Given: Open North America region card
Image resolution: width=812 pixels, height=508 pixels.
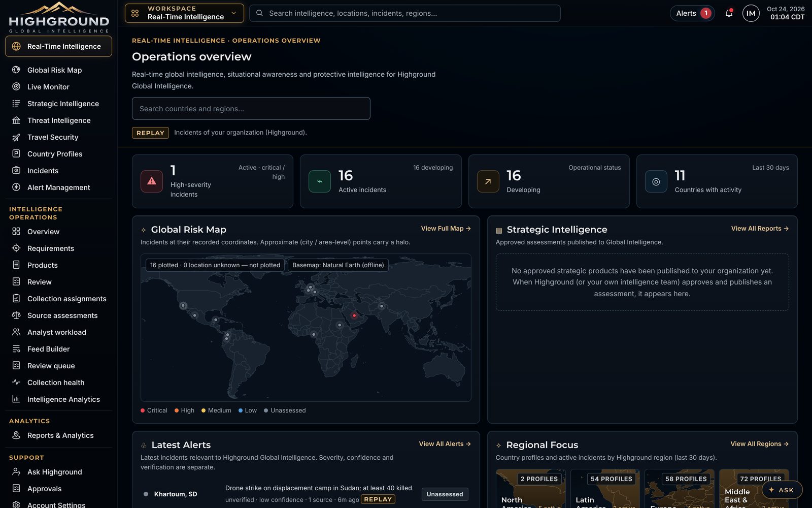Looking at the screenshot, I should [530, 489].
